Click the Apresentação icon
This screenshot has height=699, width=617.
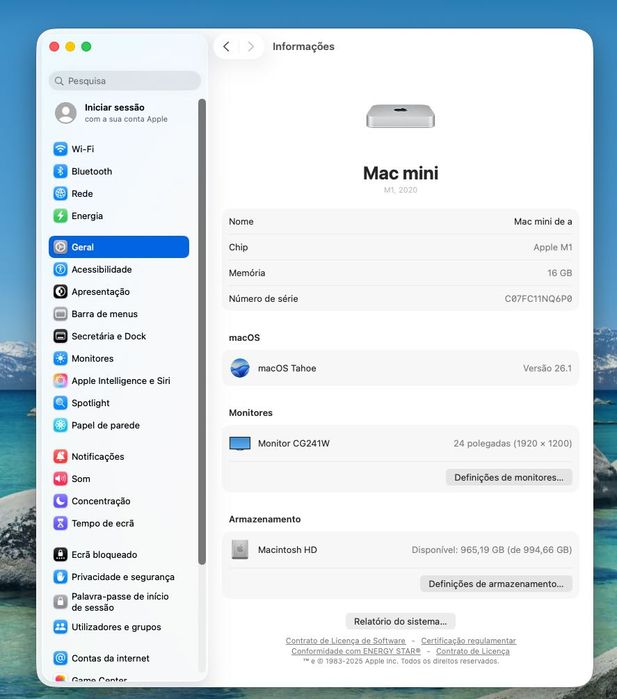pyautogui.click(x=60, y=292)
